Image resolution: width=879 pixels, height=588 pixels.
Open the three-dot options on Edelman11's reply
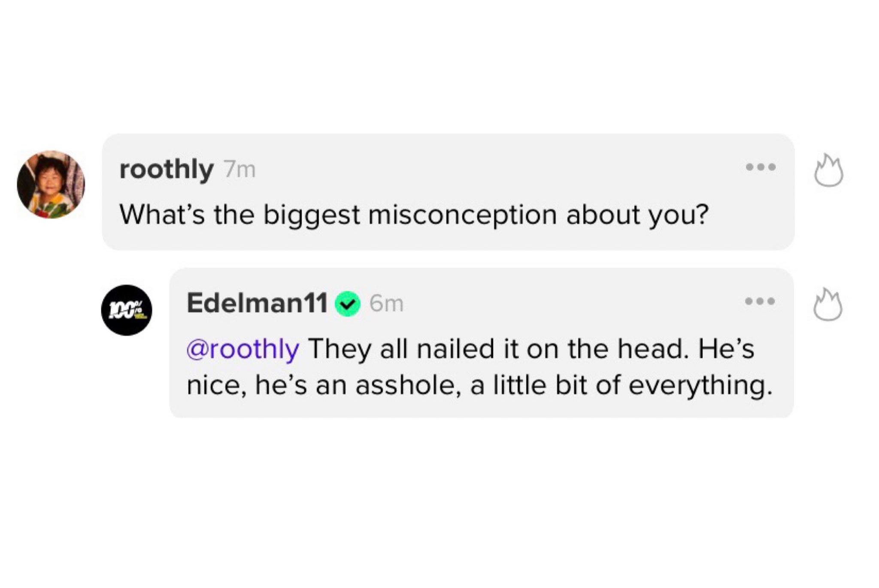pyautogui.click(x=760, y=301)
